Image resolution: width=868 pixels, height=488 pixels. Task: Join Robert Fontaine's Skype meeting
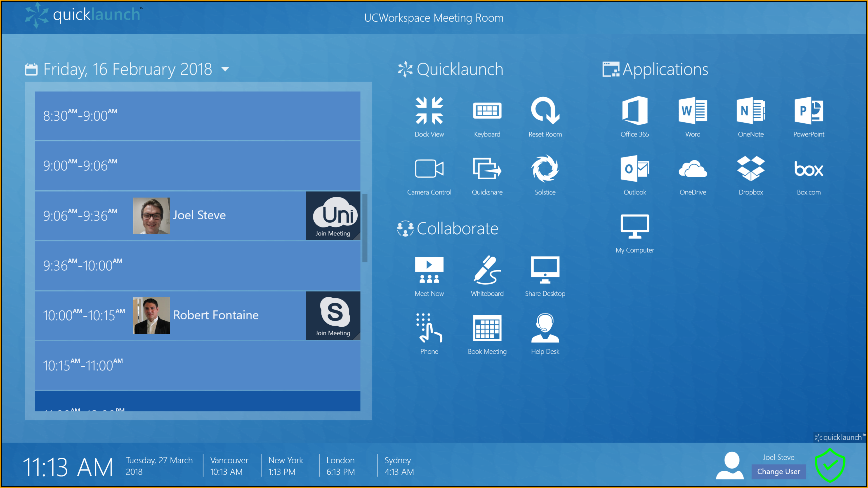pos(333,315)
